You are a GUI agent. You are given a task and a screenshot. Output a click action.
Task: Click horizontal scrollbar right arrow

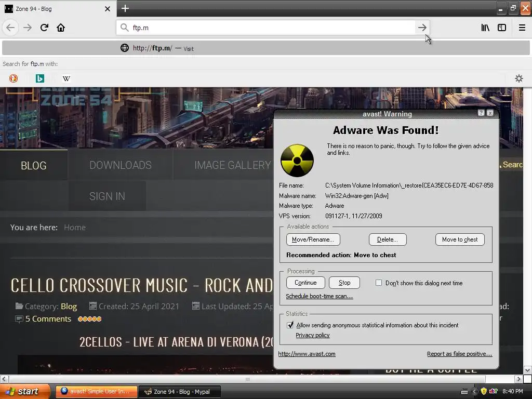tap(518, 379)
